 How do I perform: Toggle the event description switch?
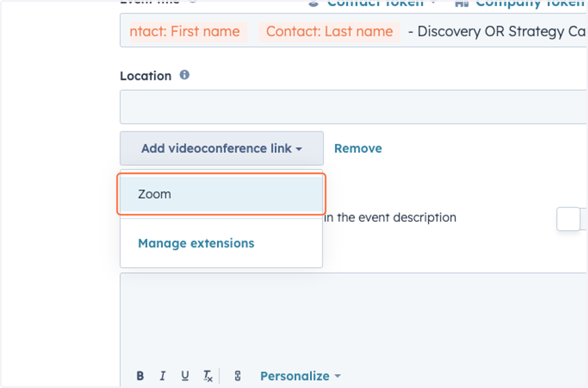click(x=572, y=219)
